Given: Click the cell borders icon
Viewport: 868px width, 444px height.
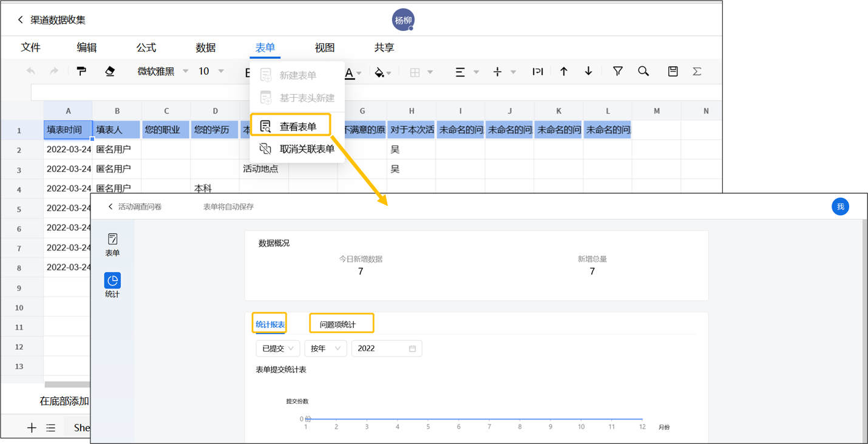Looking at the screenshot, I should click(x=415, y=72).
